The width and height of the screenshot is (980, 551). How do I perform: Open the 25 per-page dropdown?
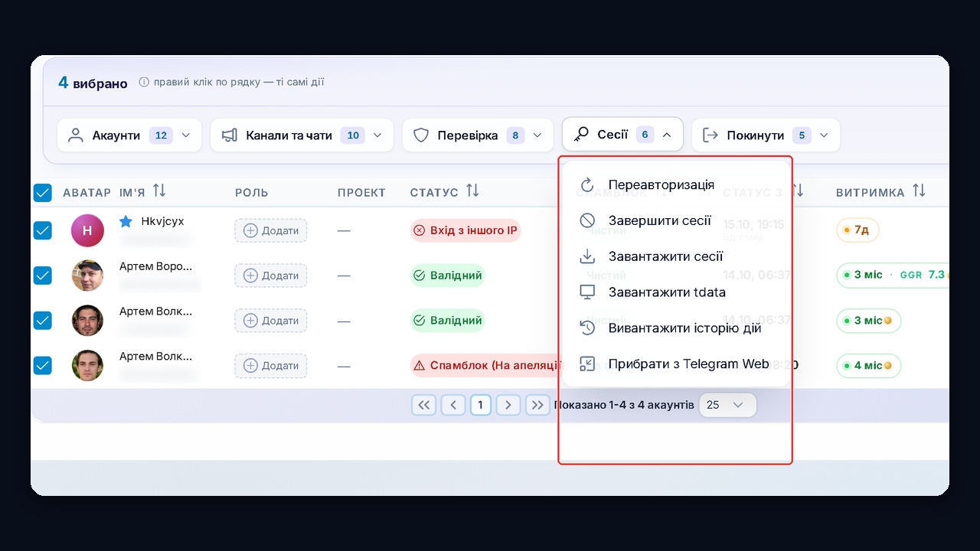click(x=727, y=405)
